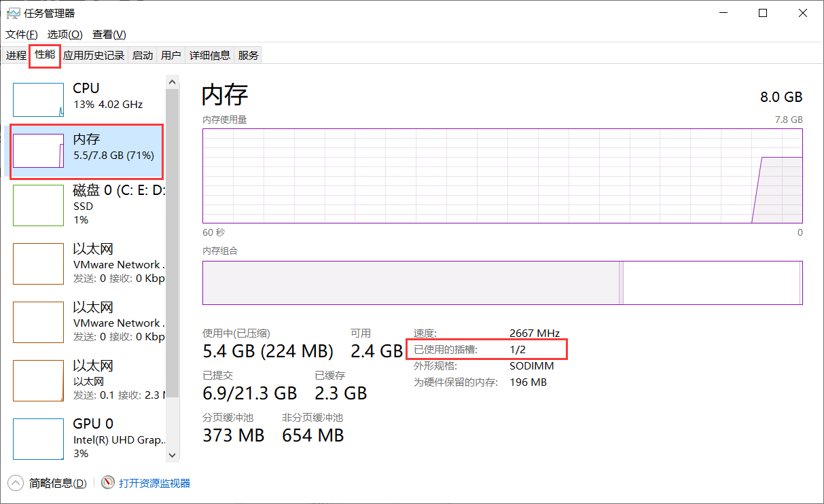Screen dimensions: 824x504
Task: Open the 文件(F) menu
Action: click(x=21, y=34)
